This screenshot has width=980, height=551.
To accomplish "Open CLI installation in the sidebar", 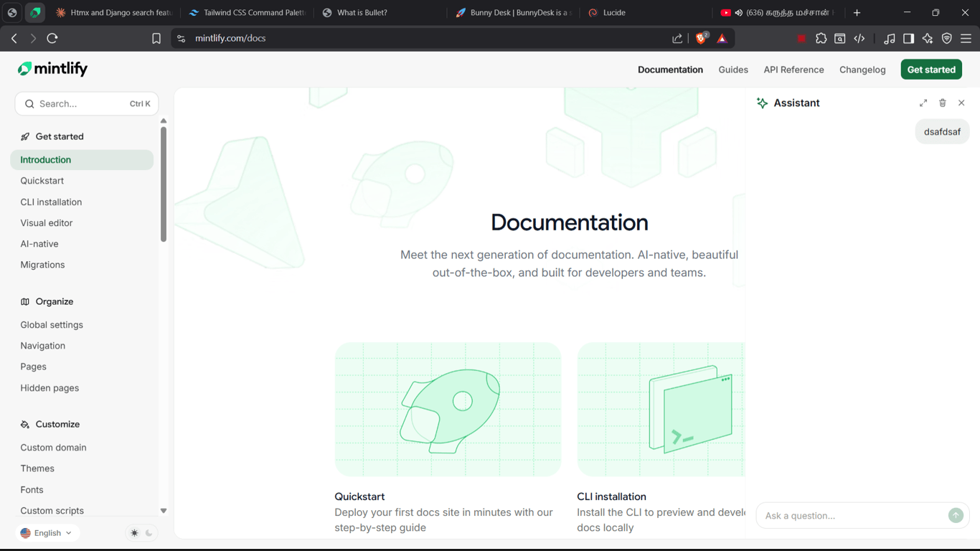I will [x=51, y=202].
